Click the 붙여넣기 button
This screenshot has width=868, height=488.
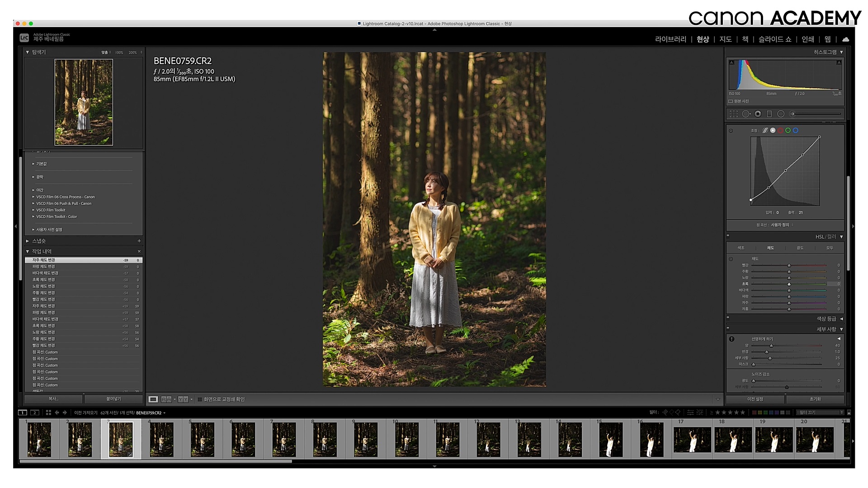(x=113, y=399)
